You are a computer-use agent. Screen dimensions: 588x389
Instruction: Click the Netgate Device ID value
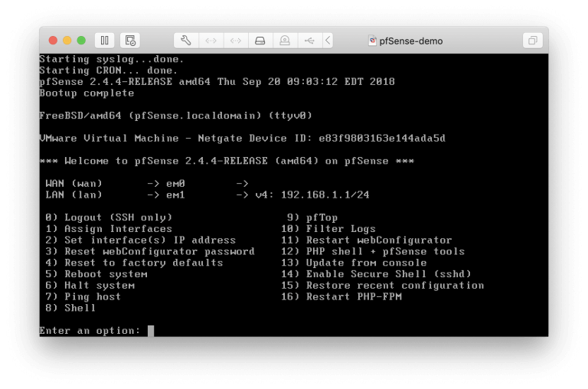pyautogui.click(x=382, y=139)
